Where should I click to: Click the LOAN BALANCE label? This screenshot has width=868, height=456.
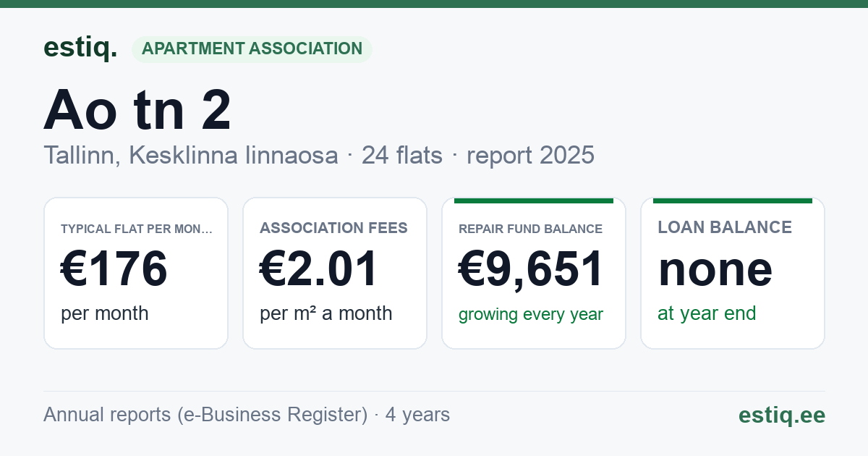pos(725,227)
